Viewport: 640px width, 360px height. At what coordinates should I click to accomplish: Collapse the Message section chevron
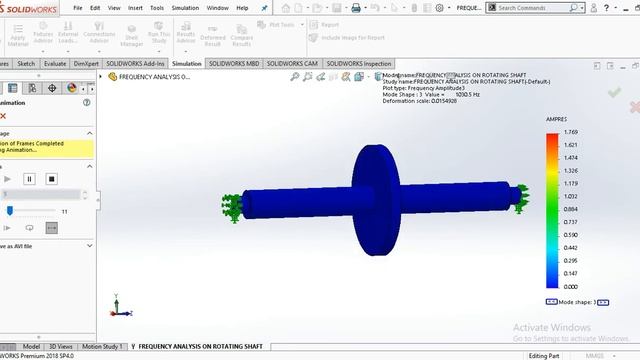(89, 133)
